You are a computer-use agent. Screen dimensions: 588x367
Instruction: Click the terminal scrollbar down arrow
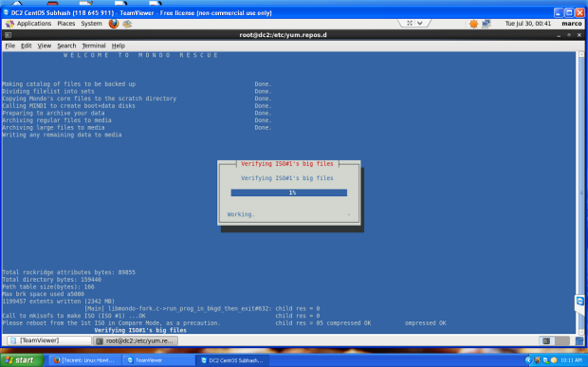(581, 332)
